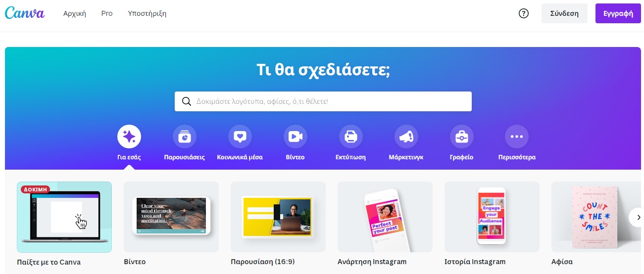The width and height of the screenshot is (644, 274).
Task: Select the Γραφείο briefcase icon
Action: [x=462, y=137]
